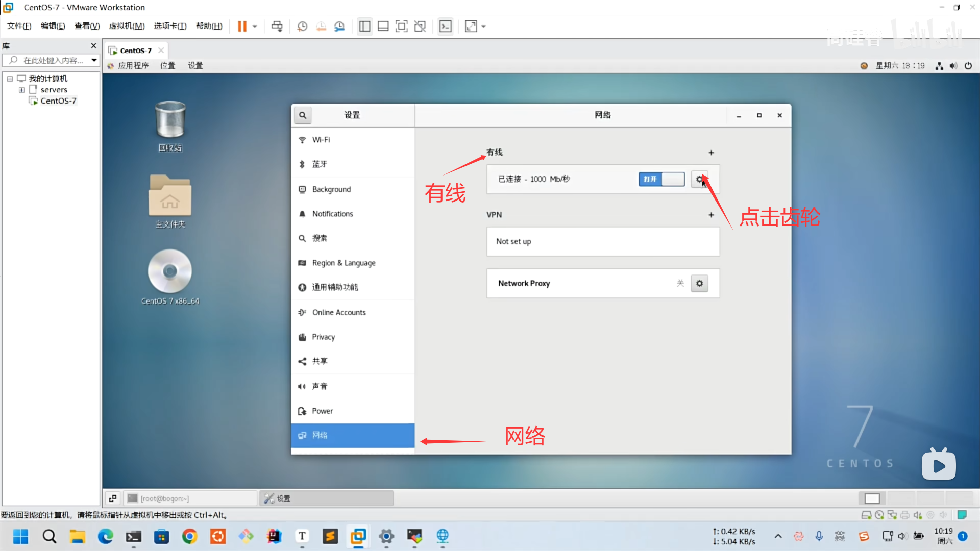Image resolution: width=980 pixels, height=551 pixels.
Task: Click the settings search magnifier button
Action: 303,115
